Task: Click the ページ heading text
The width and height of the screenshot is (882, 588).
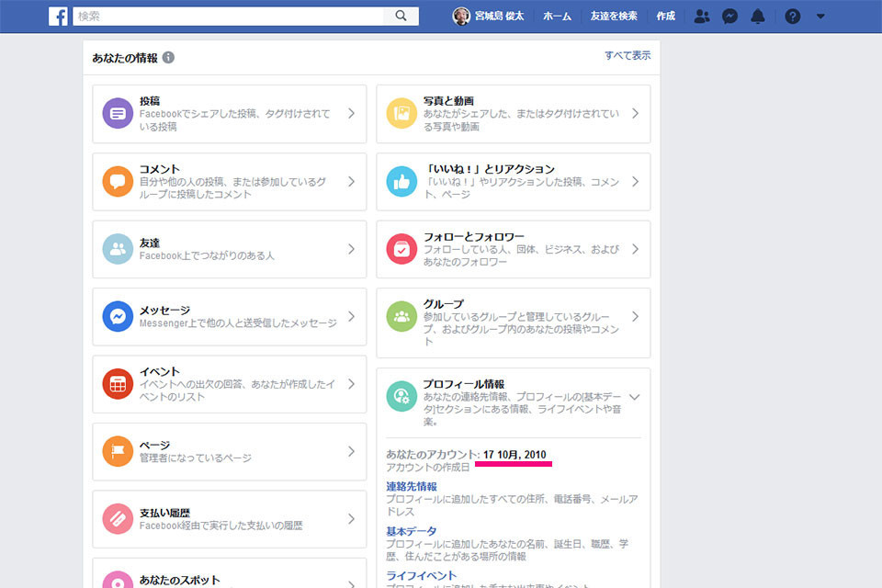Action: tap(154, 445)
